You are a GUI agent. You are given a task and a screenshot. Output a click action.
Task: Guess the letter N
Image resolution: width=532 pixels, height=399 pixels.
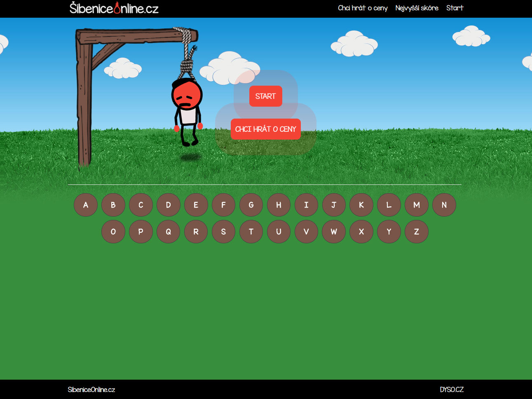(x=444, y=205)
